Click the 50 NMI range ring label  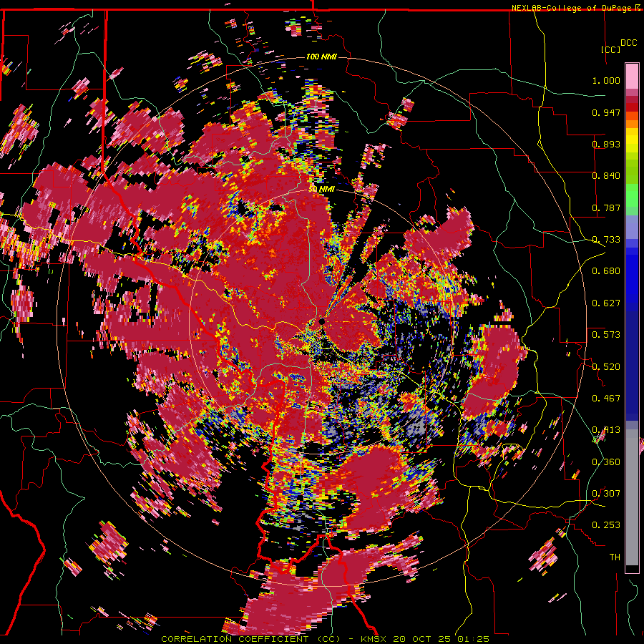[321, 189]
